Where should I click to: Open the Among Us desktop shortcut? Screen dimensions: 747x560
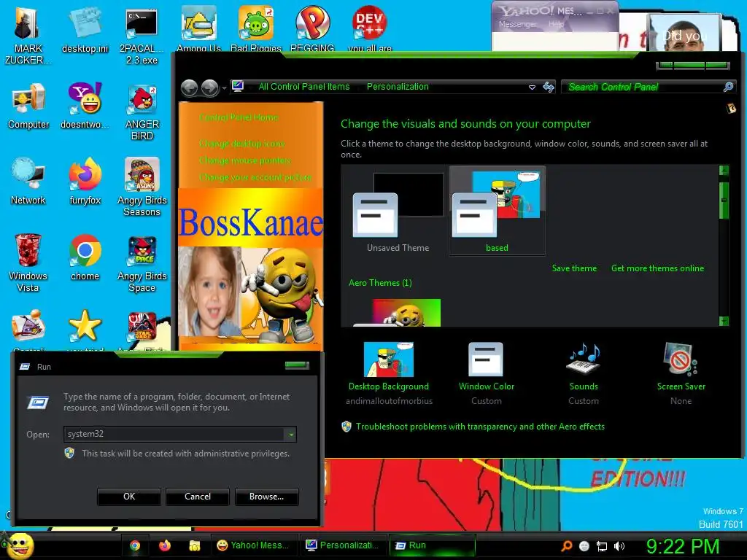[x=198, y=28]
